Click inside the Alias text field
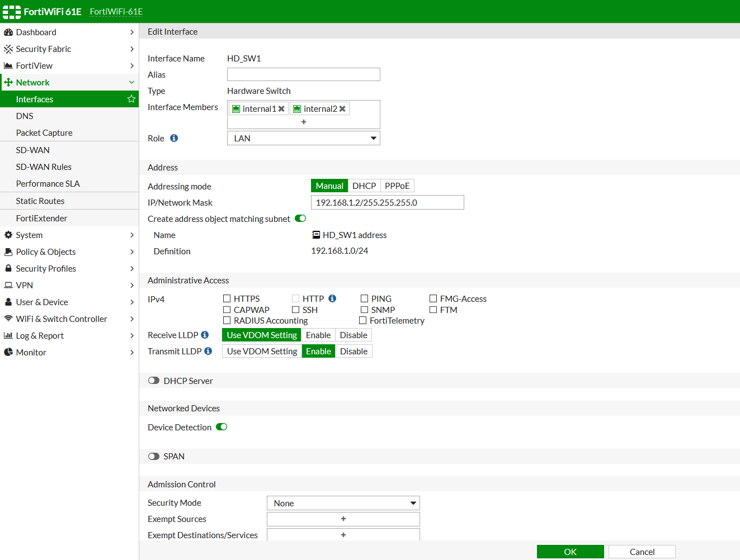The height and width of the screenshot is (560, 740). [303, 74]
